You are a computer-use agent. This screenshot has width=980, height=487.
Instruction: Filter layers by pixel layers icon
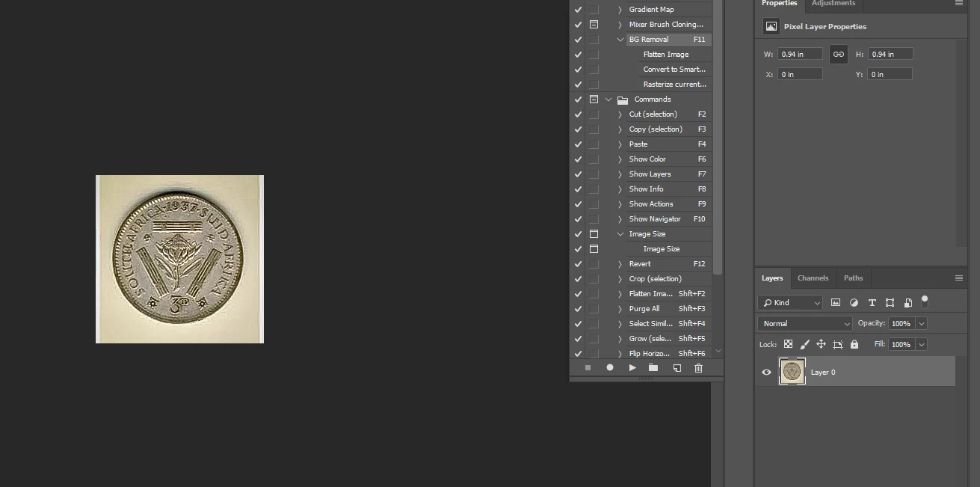[836, 303]
